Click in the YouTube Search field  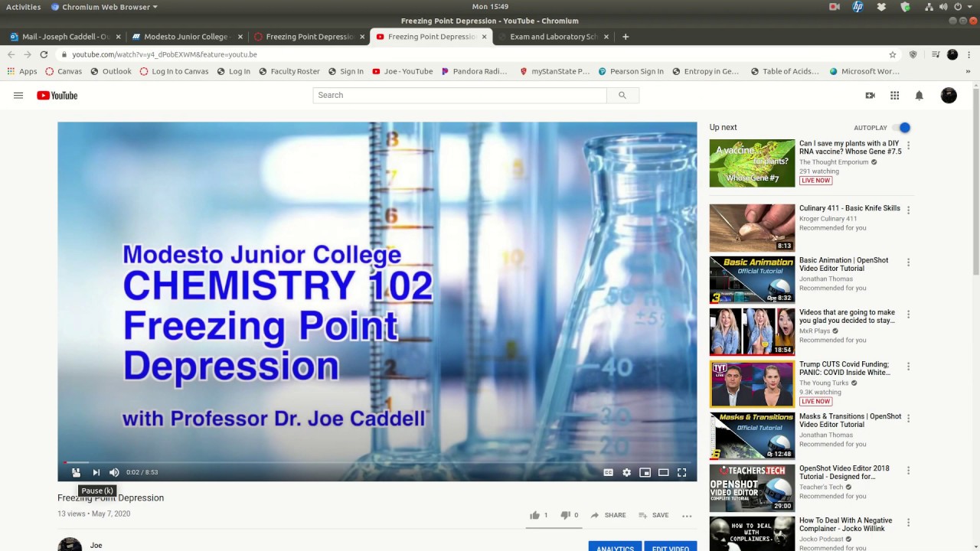[x=459, y=95]
